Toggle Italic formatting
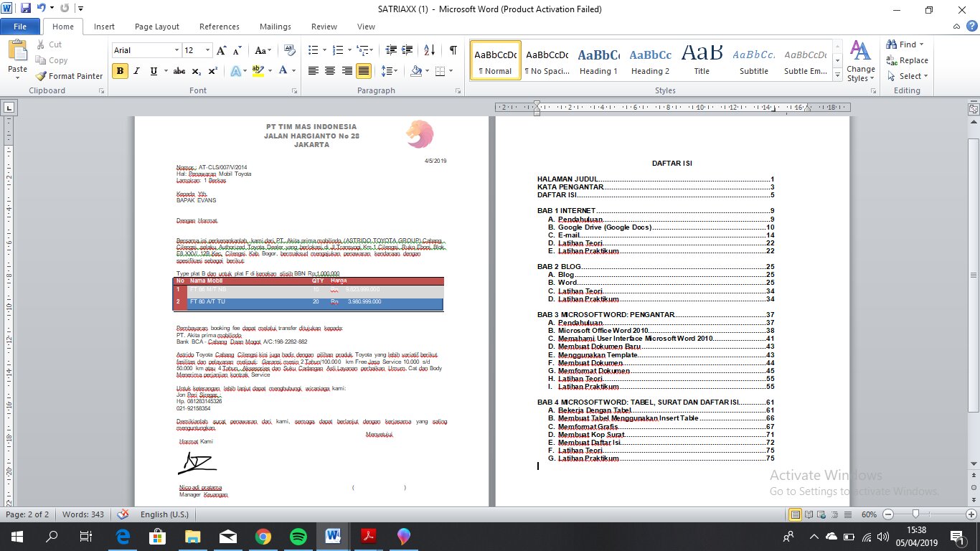This screenshot has width=980, height=551. [x=136, y=71]
